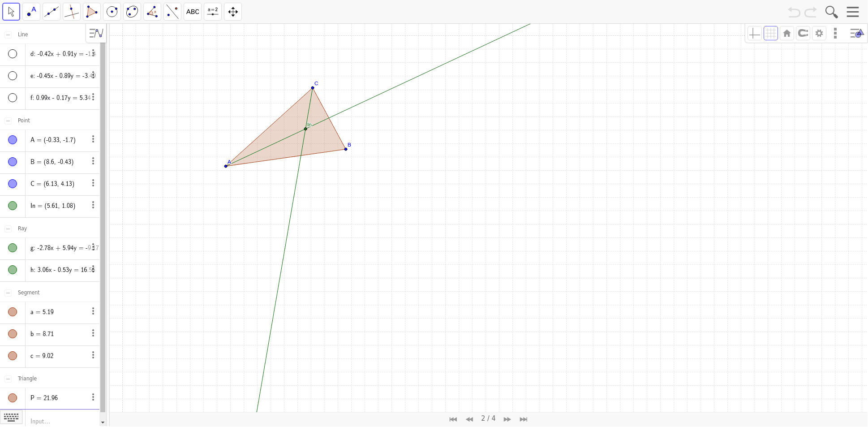Hide ray g via green marble
The width and height of the screenshot is (868, 427).
point(13,248)
